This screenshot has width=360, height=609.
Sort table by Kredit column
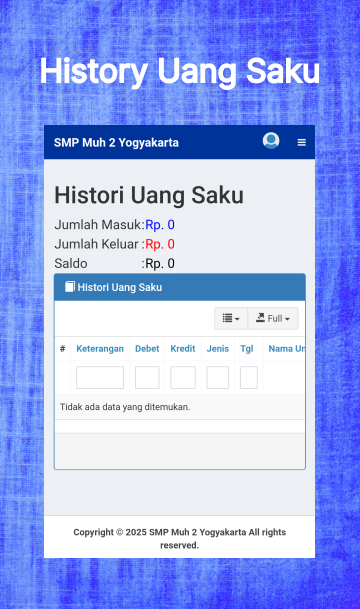tap(183, 349)
